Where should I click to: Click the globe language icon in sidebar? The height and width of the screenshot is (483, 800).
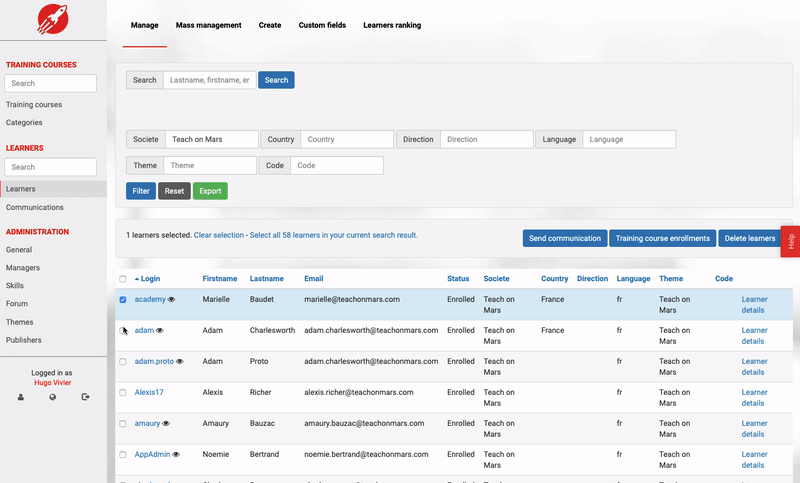[x=53, y=397]
